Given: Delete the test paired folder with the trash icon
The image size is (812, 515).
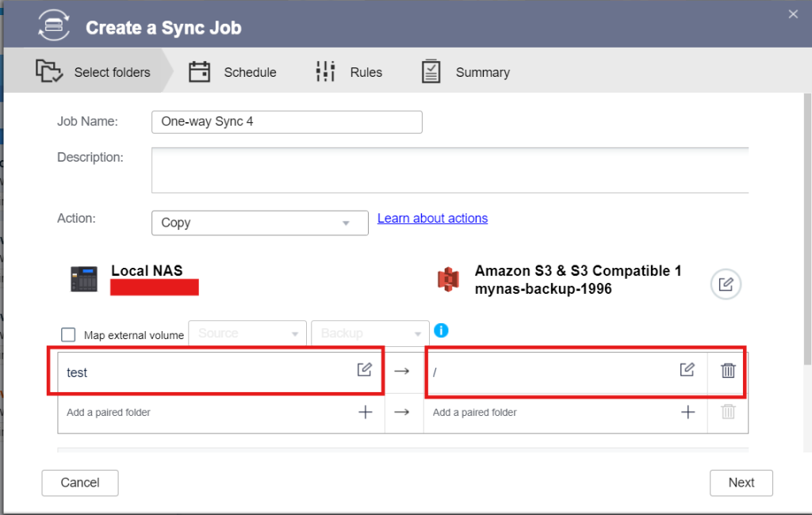Looking at the screenshot, I should pos(728,370).
